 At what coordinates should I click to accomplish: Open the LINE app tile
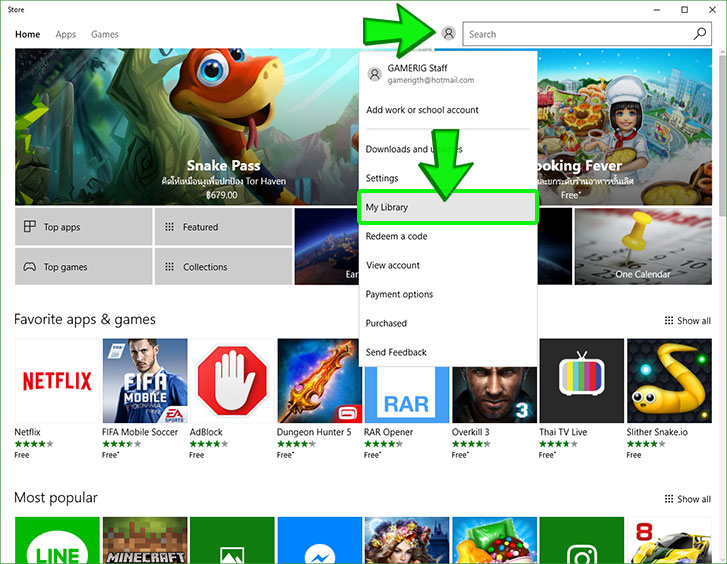[57, 540]
